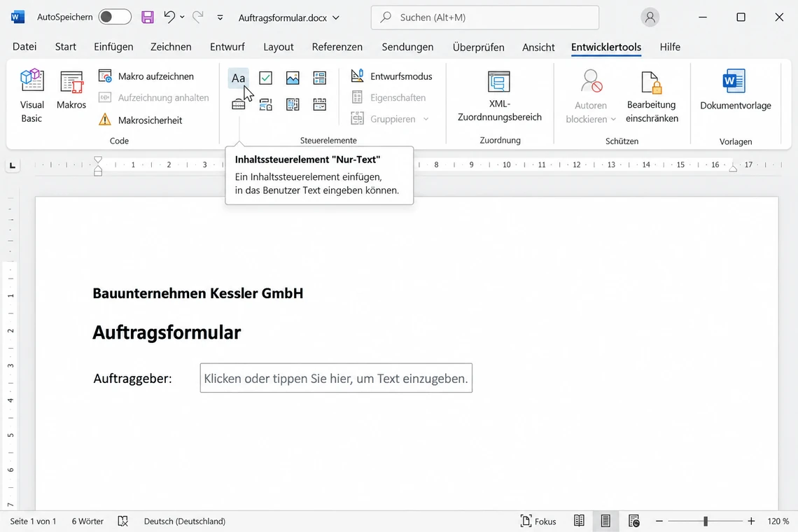
Task: Adjust the zoom slider handle
Action: (x=706, y=521)
